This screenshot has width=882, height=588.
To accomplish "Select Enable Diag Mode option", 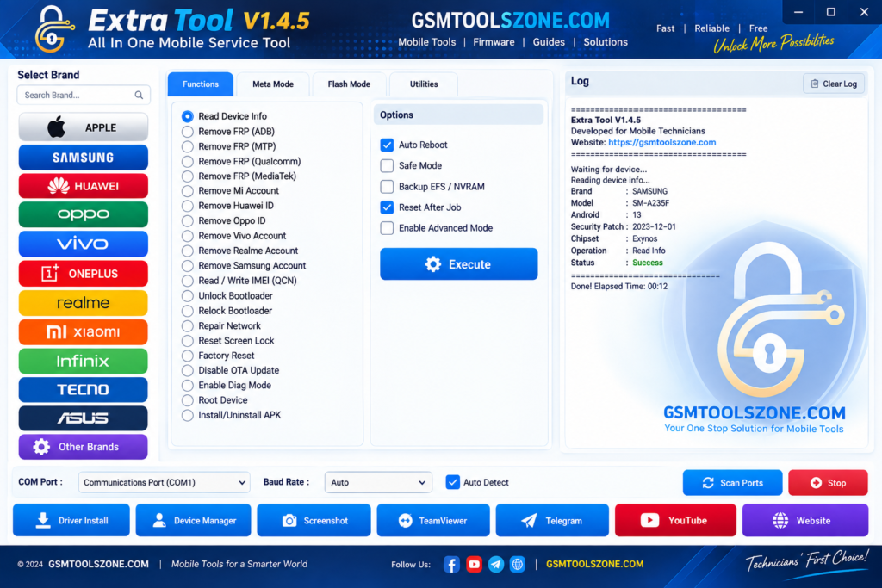I will (x=187, y=385).
